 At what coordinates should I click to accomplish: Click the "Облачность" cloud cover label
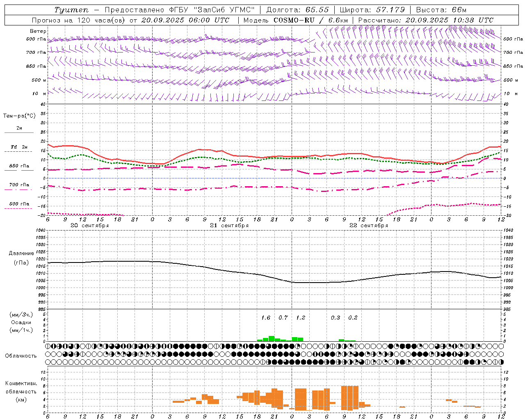(x=21, y=356)
